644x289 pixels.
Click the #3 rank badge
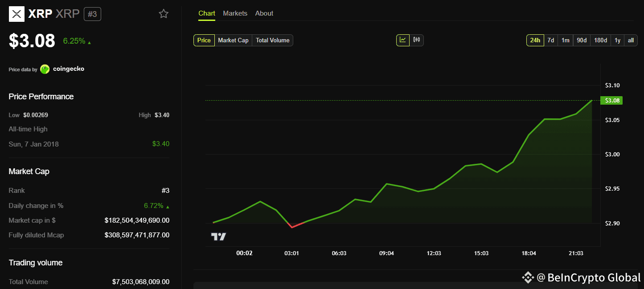tap(92, 14)
